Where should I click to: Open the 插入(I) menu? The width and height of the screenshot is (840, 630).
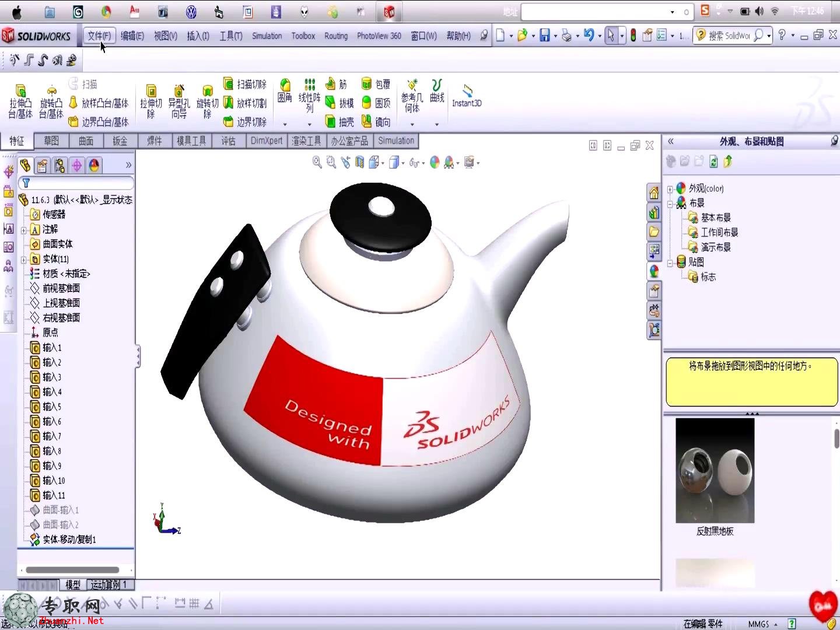(198, 36)
